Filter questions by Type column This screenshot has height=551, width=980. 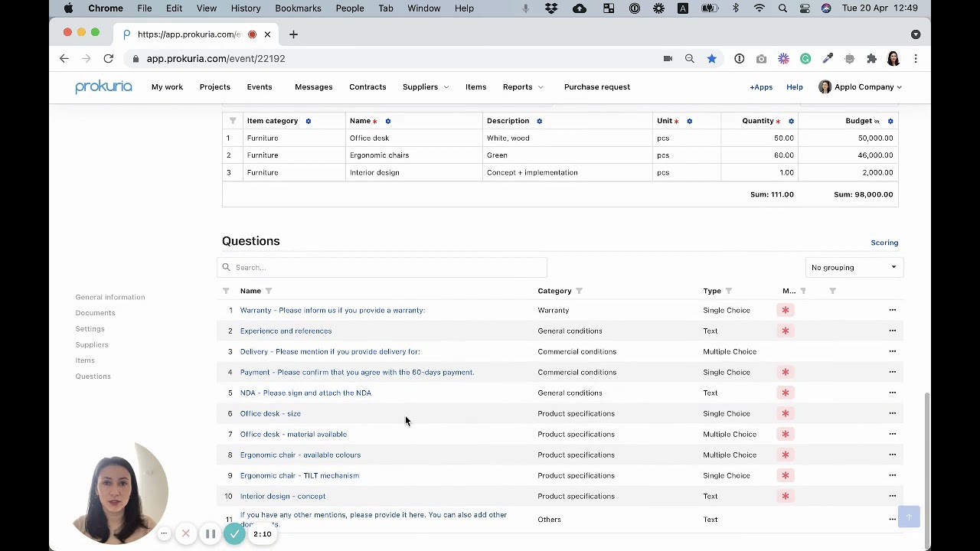(x=729, y=291)
